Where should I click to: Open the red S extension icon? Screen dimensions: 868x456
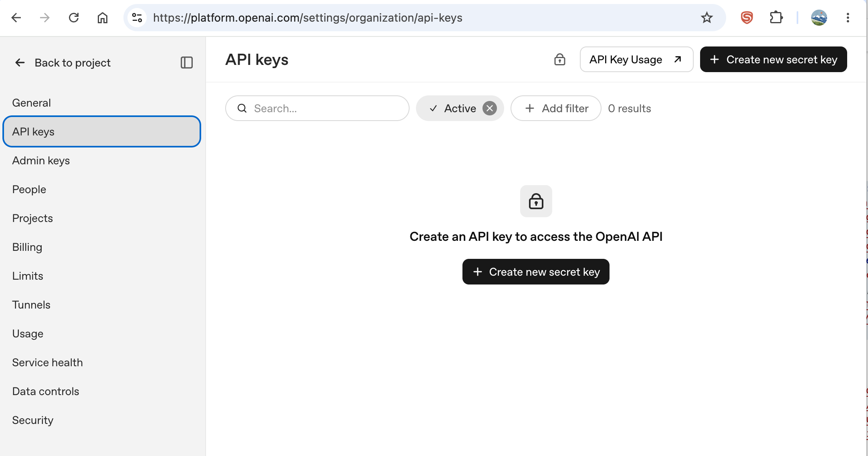coord(747,18)
